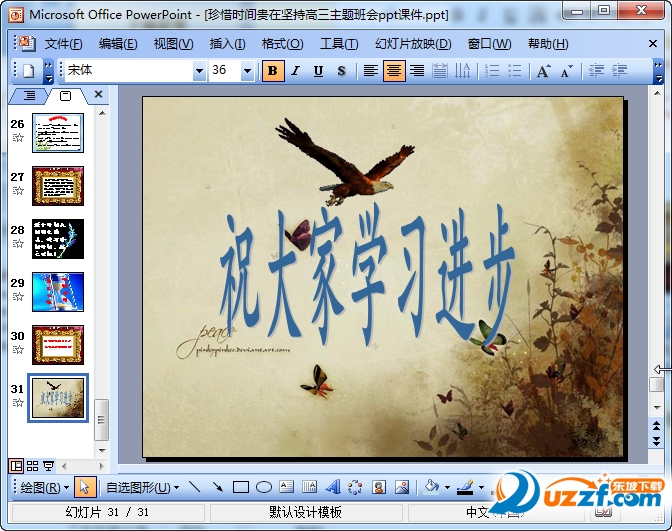The image size is (672, 531).
Task: Insert WordArt
Action: point(333,487)
